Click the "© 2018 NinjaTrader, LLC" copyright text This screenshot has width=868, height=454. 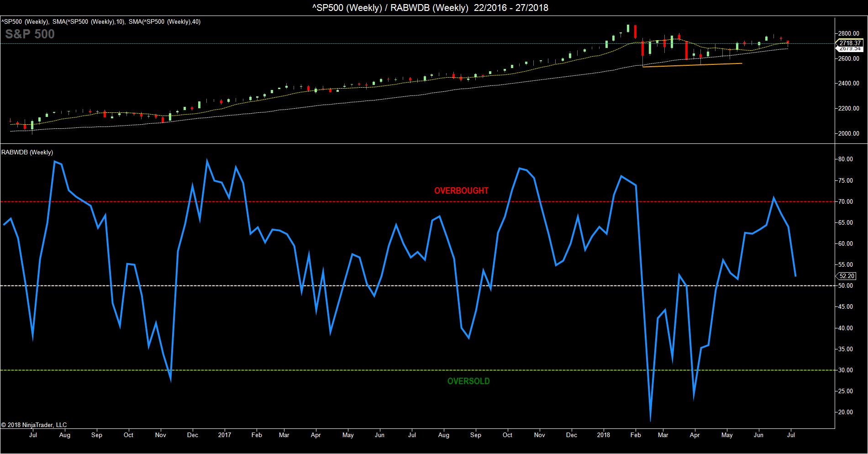point(34,425)
